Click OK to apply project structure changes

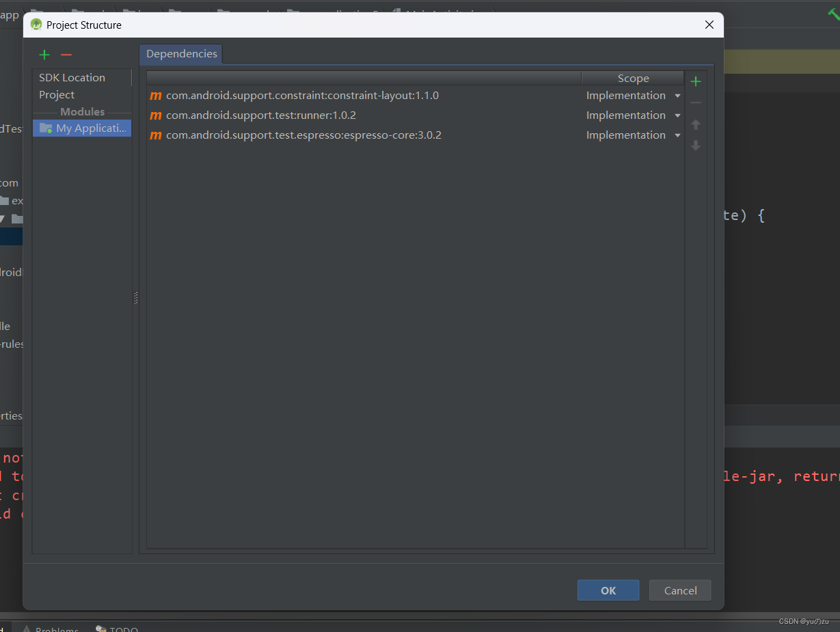coord(608,590)
